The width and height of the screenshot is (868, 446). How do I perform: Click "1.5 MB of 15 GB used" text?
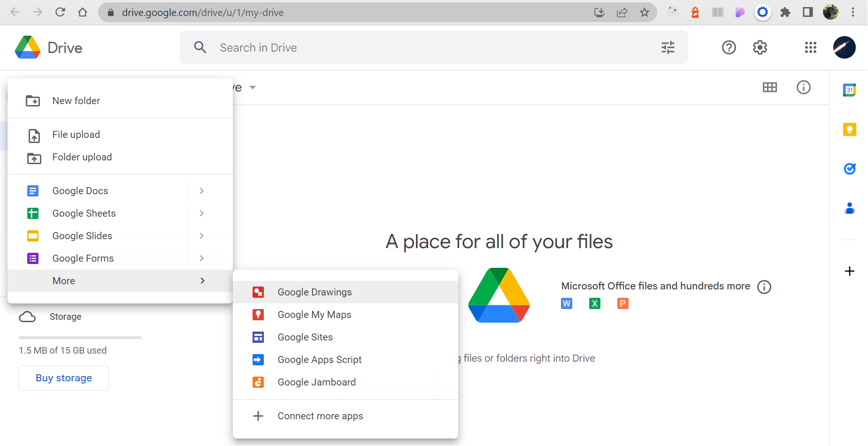(x=63, y=350)
